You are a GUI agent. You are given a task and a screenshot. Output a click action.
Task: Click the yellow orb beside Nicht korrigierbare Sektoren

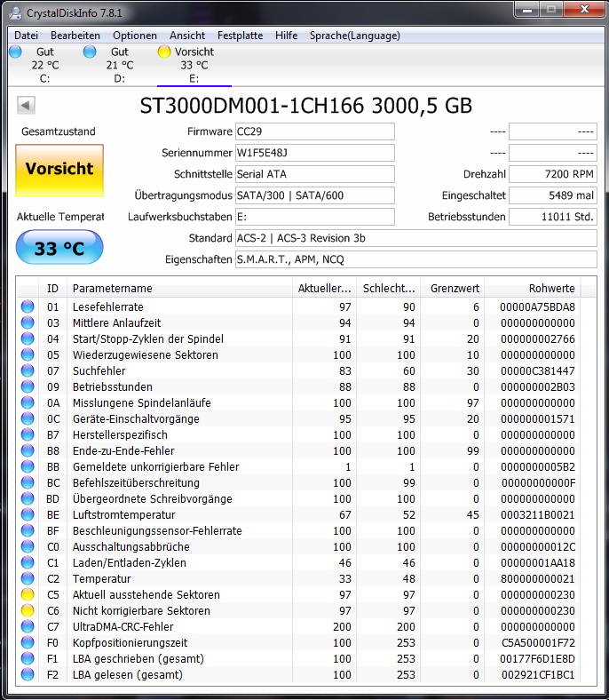tap(28, 610)
